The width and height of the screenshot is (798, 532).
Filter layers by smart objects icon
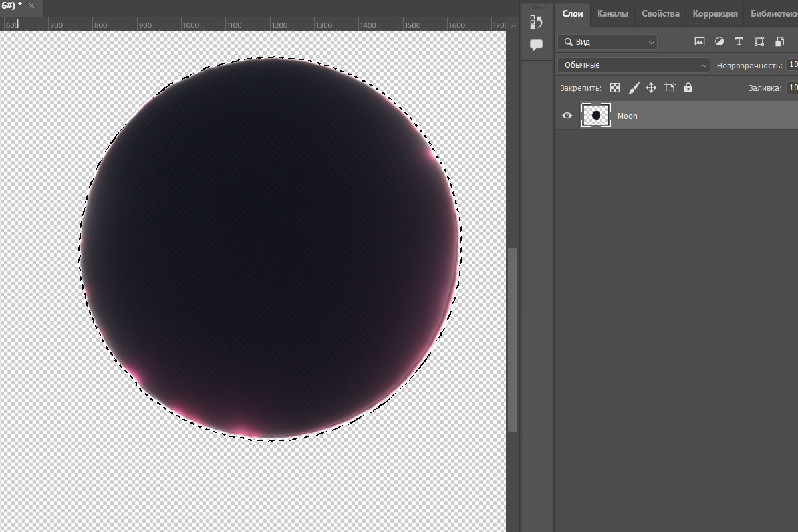coord(779,41)
